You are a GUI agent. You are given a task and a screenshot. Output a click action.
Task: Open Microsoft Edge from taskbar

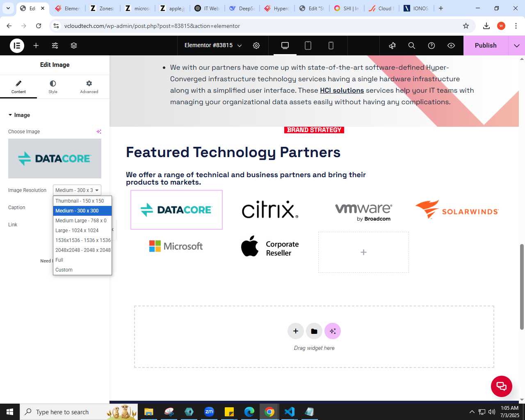(x=249, y=412)
